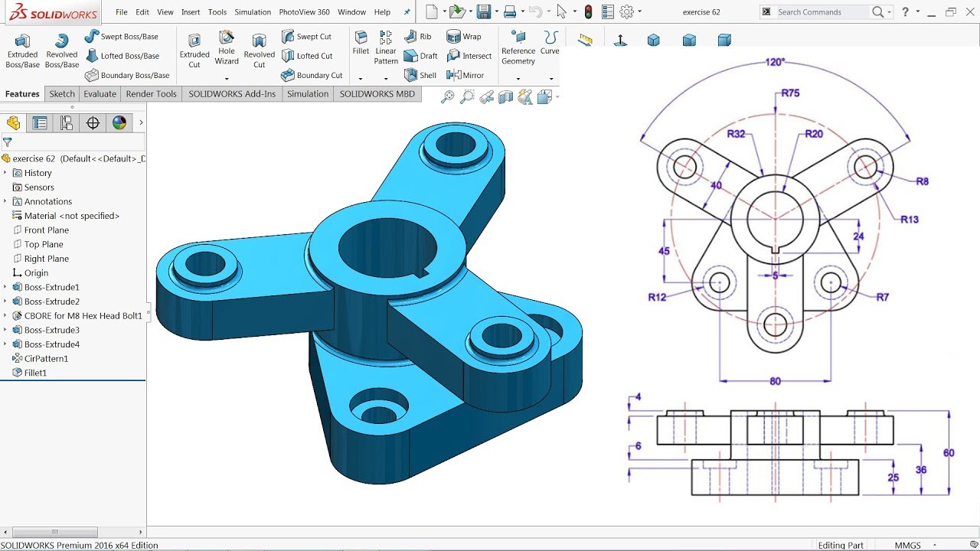Viewport: 980px width, 551px height.
Task: Switch to the Sketch tab
Action: click(62, 94)
